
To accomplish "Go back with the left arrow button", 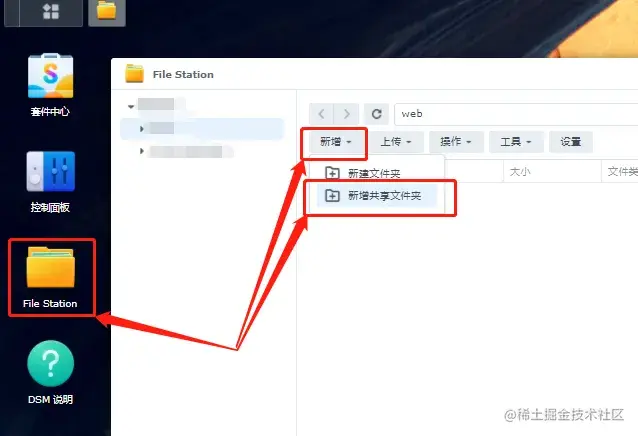I will tap(321, 114).
